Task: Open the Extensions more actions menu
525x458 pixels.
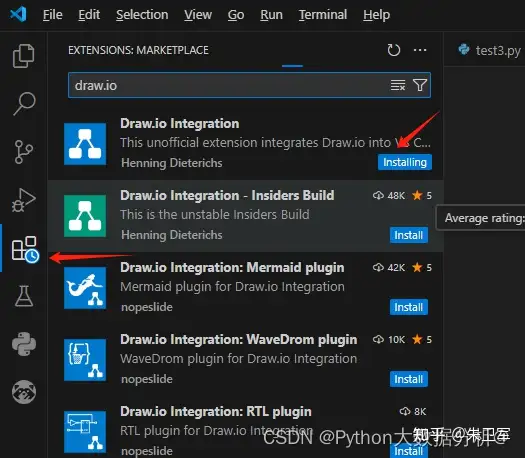Action: (420, 50)
